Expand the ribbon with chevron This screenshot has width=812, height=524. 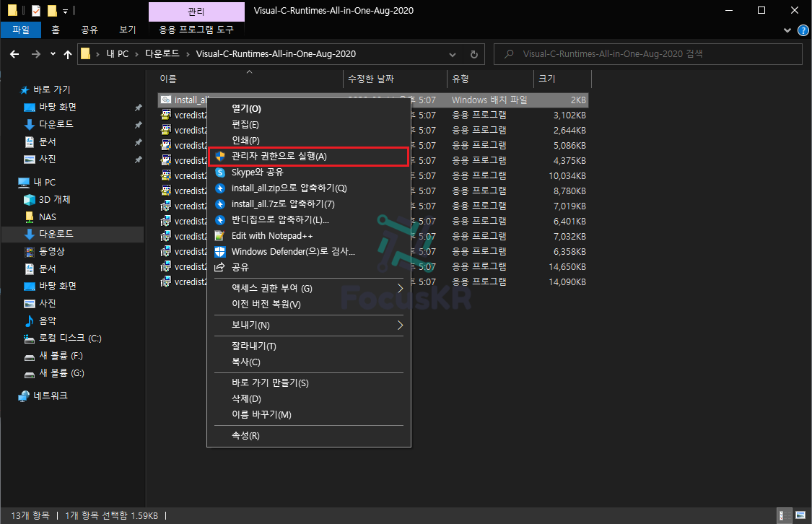(787, 30)
